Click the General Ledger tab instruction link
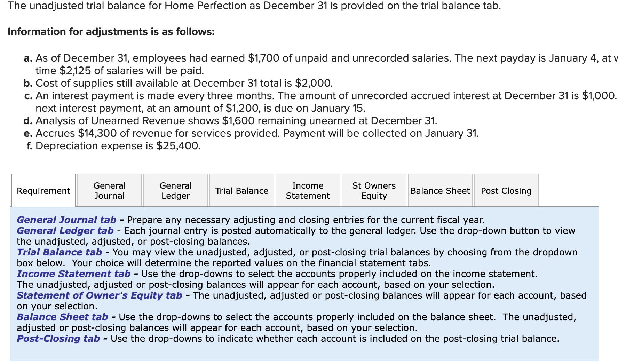The height and width of the screenshot is (364, 618). click(64, 230)
